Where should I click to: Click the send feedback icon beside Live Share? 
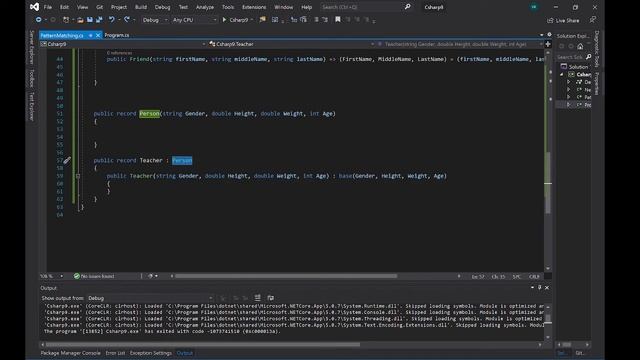(x=593, y=20)
